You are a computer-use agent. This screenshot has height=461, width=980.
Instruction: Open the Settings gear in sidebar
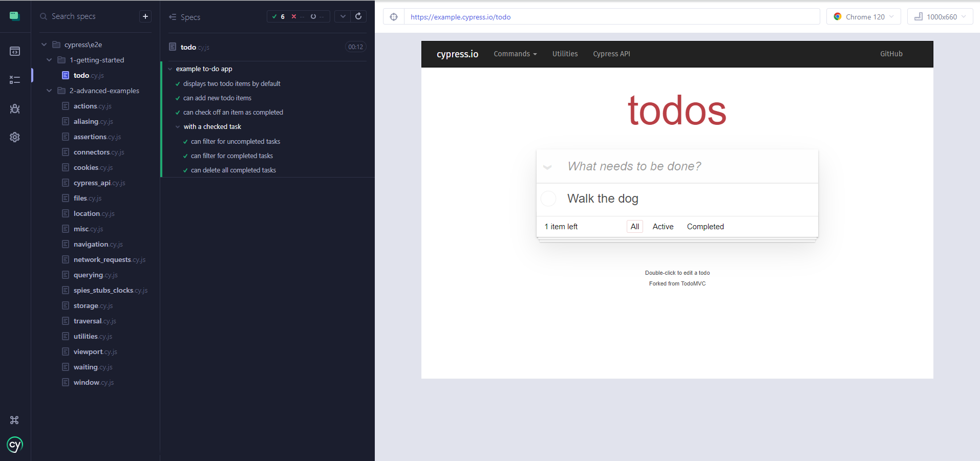coord(15,137)
